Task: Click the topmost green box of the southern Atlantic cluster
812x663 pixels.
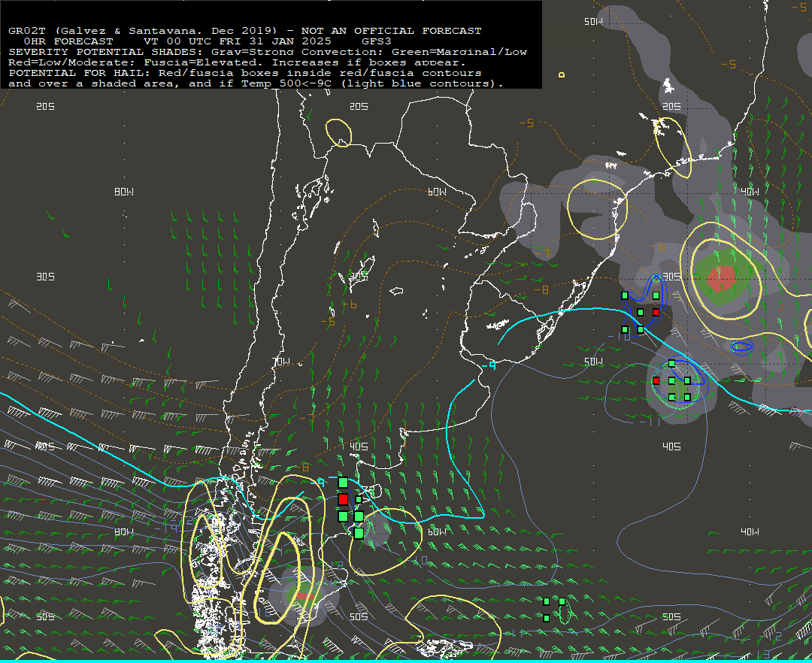Action: pos(671,363)
